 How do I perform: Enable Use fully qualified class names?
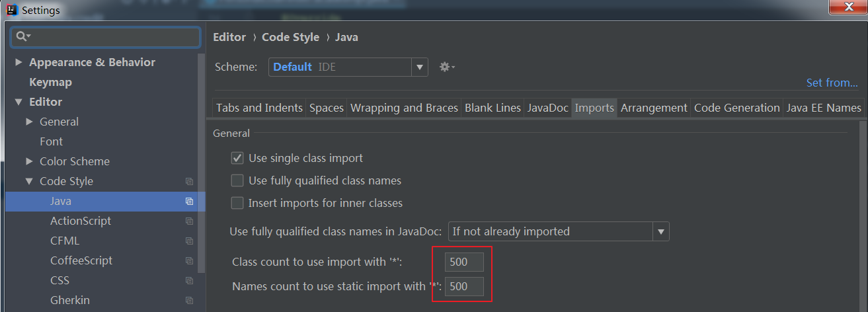[237, 181]
